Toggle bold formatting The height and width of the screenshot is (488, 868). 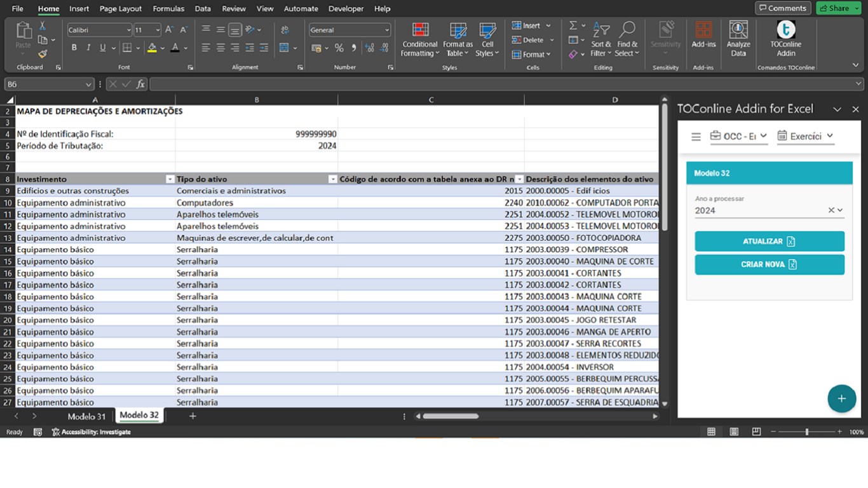click(x=74, y=48)
